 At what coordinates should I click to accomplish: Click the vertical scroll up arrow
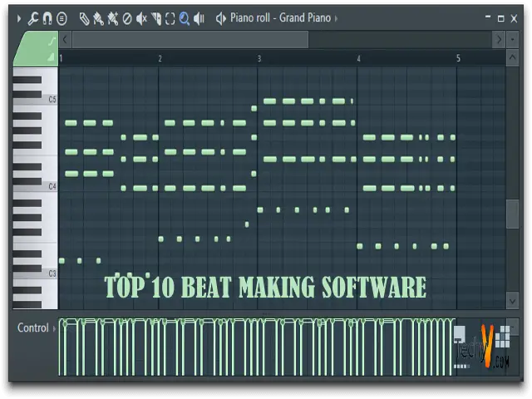tap(512, 57)
